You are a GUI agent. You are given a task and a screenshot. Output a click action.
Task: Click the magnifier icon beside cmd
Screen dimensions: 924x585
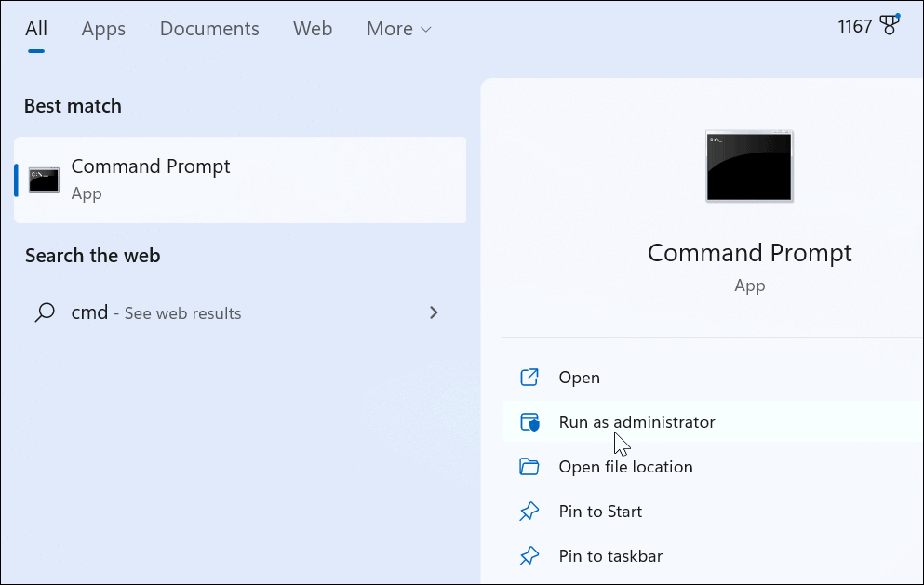pos(44,312)
